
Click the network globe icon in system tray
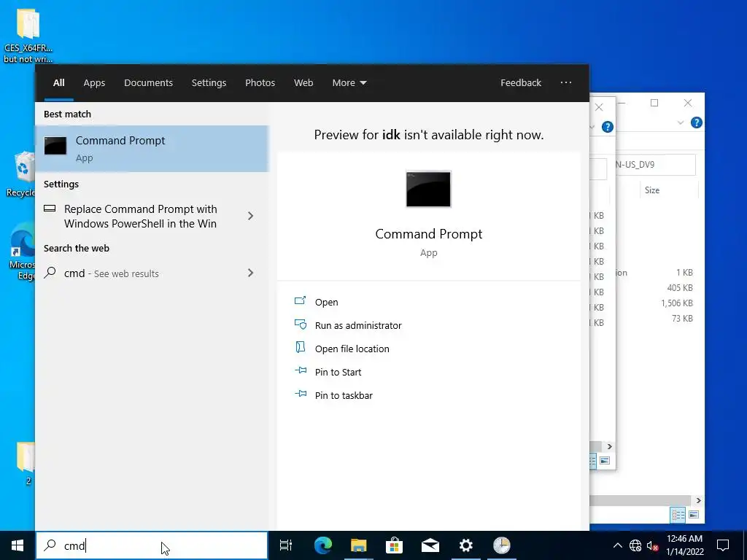(635, 545)
